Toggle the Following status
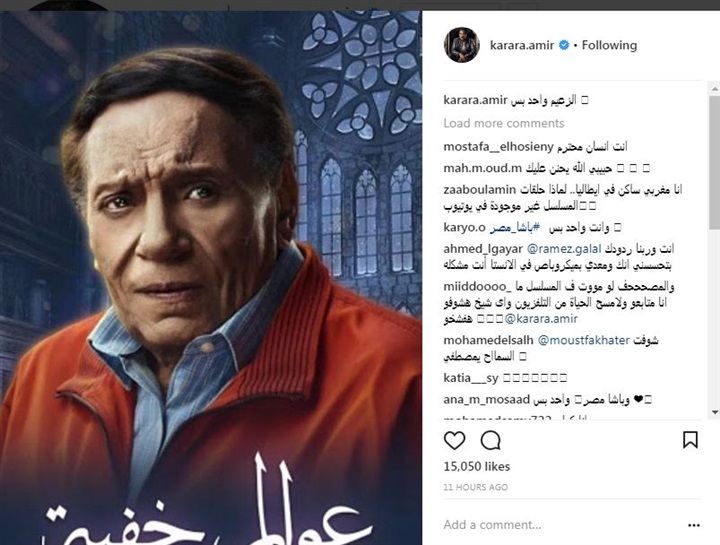720x545 pixels. pyautogui.click(x=609, y=45)
